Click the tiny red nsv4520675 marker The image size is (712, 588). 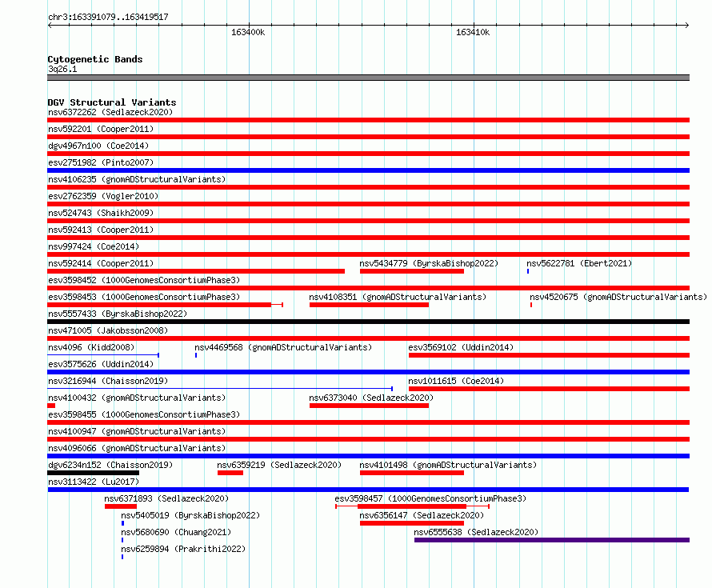tap(531, 305)
